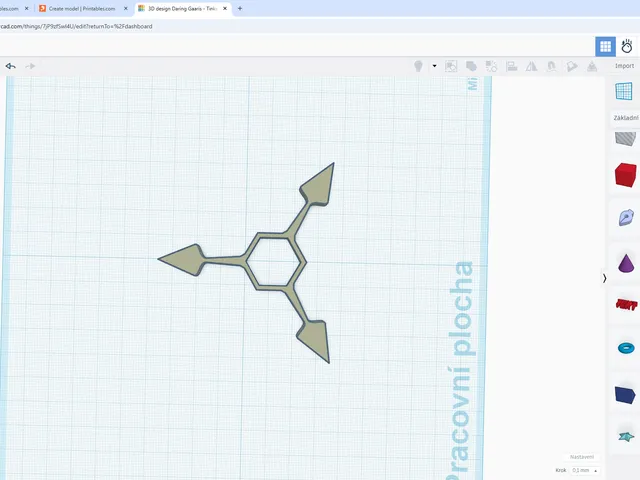Pick the red Text shape

click(627, 304)
